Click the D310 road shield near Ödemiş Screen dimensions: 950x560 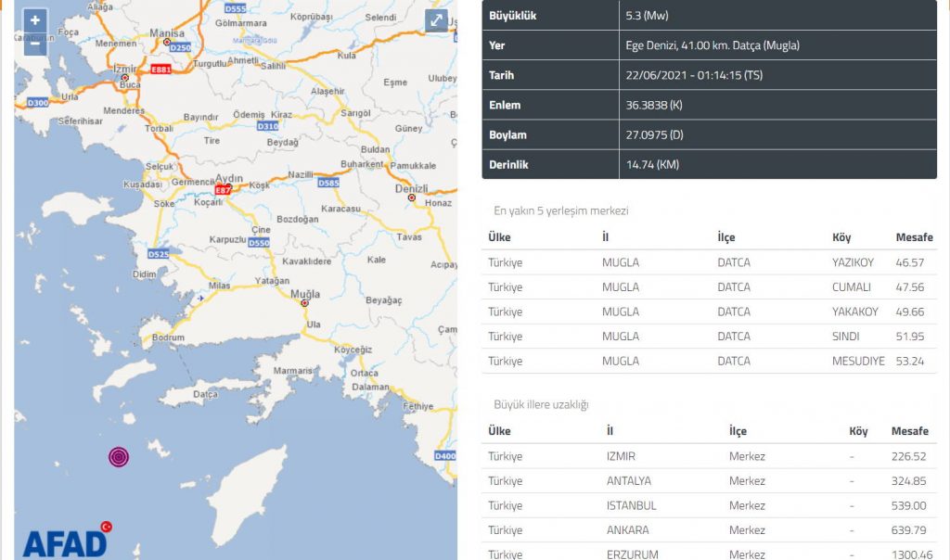[x=267, y=126]
